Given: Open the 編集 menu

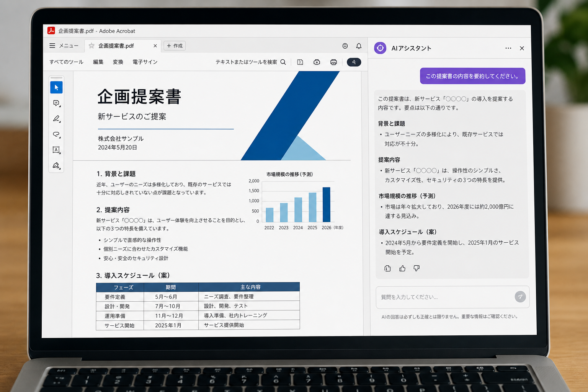Looking at the screenshot, I should 98,62.
